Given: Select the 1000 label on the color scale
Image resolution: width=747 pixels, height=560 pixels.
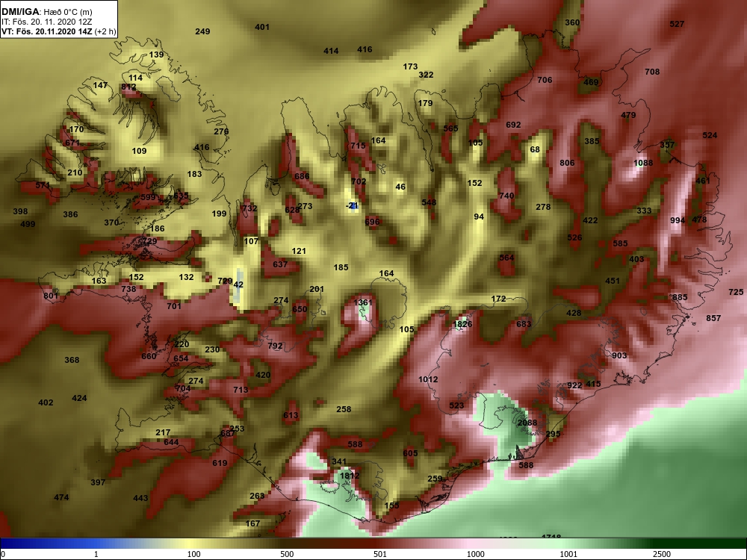Looking at the screenshot, I should point(475,554).
